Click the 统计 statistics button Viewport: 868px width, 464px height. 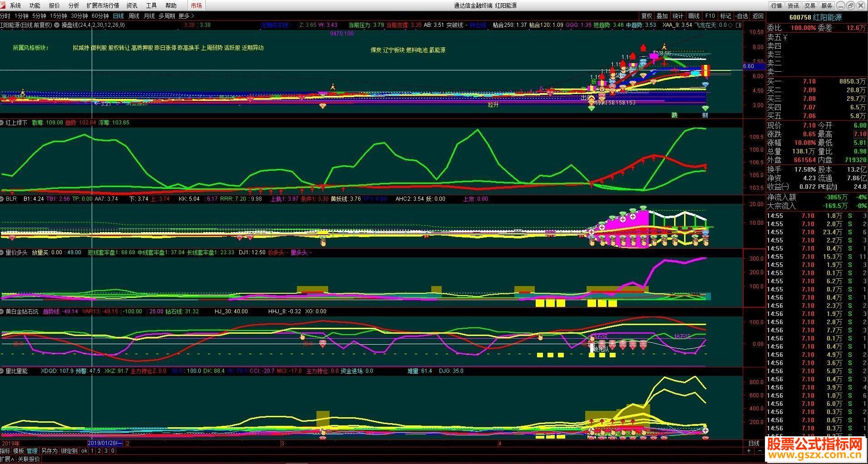(678, 16)
